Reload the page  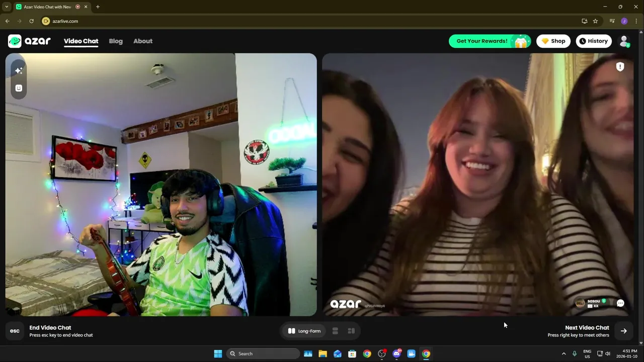click(31, 21)
